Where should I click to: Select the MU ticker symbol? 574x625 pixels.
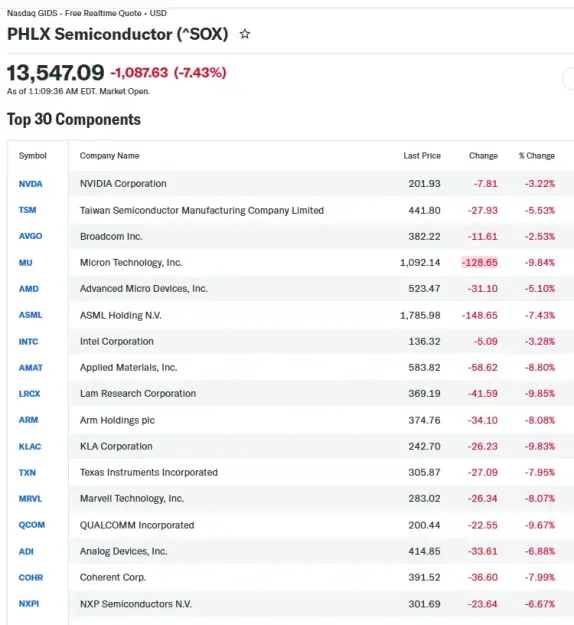coord(26,263)
